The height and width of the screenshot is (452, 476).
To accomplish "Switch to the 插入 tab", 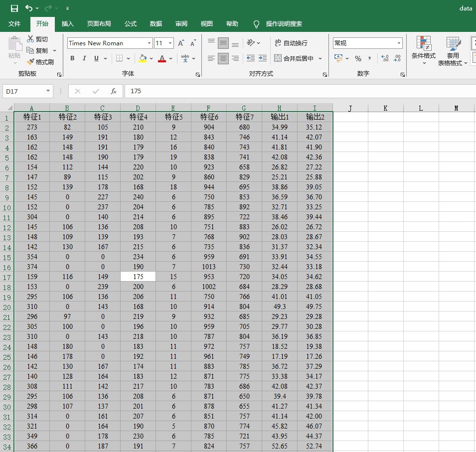I will pos(68,24).
